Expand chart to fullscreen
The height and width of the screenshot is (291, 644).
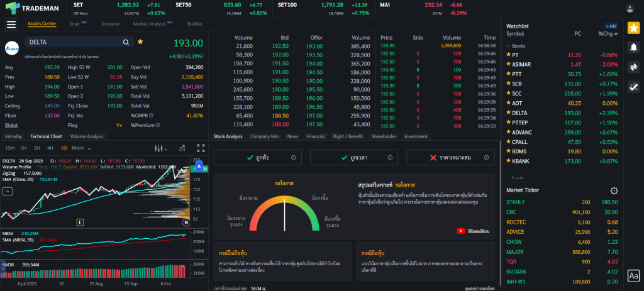201,148
